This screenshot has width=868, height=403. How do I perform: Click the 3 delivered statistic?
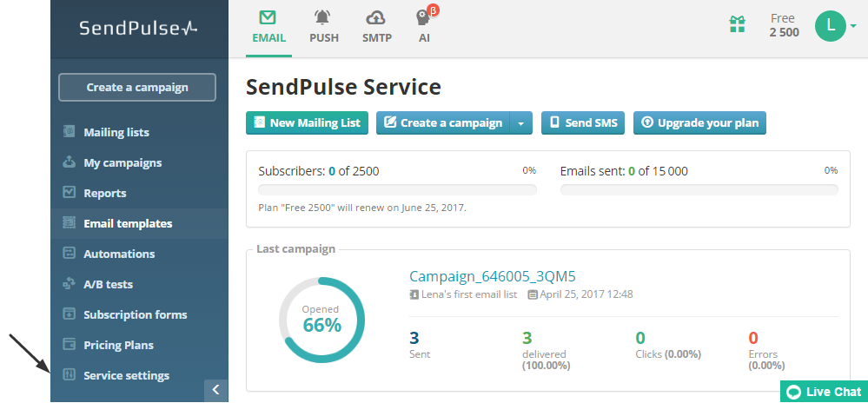point(547,350)
